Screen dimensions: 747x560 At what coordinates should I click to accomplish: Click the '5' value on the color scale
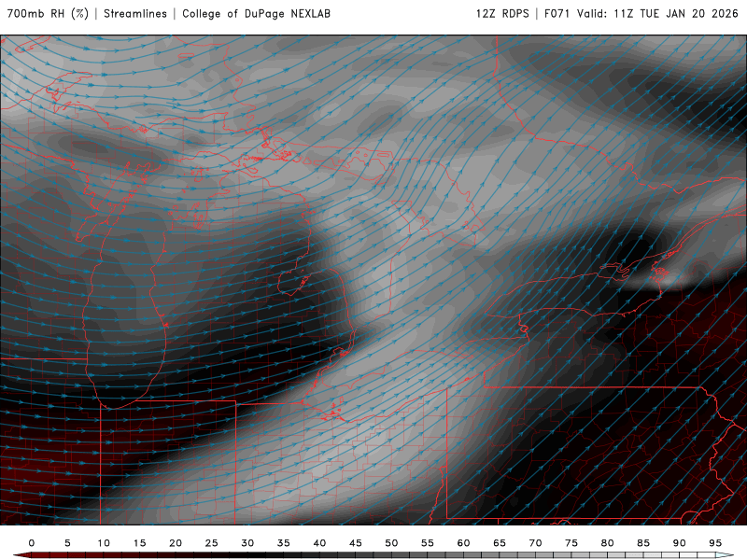[x=67, y=543]
